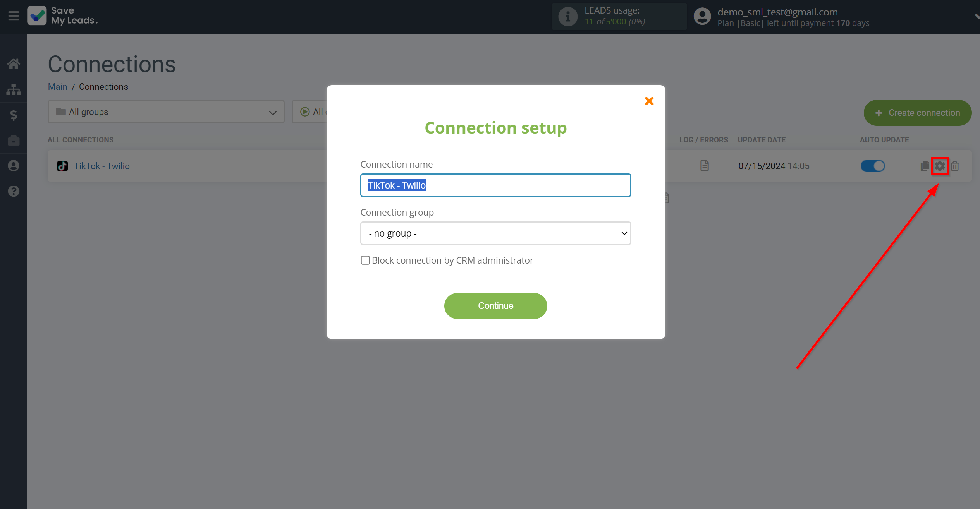The height and width of the screenshot is (509, 980).
Task: Click the Continue button to proceed
Action: pyautogui.click(x=495, y=306)
